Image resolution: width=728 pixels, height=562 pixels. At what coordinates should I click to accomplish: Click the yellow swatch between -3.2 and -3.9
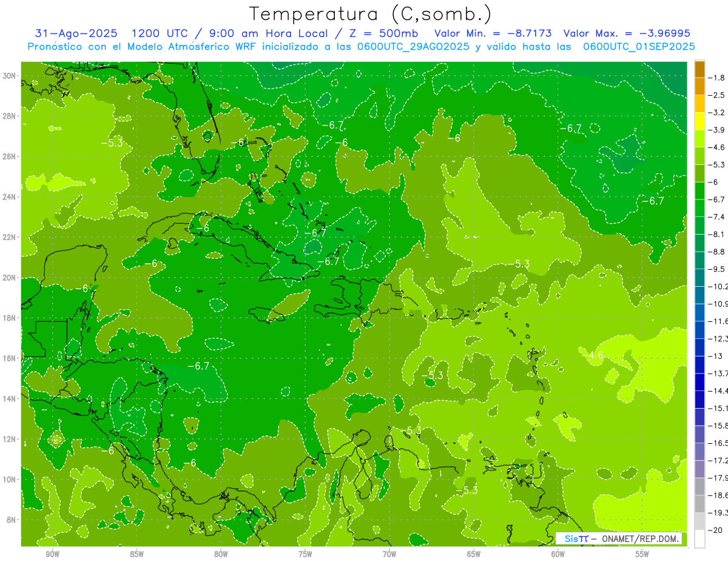click(699, 121)
